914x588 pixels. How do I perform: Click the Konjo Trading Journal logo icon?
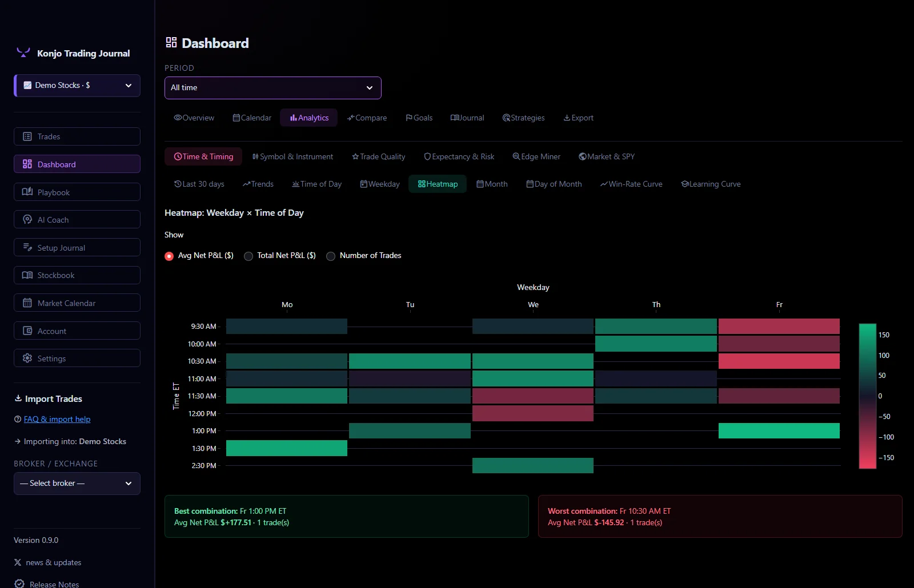coord(23,53)
